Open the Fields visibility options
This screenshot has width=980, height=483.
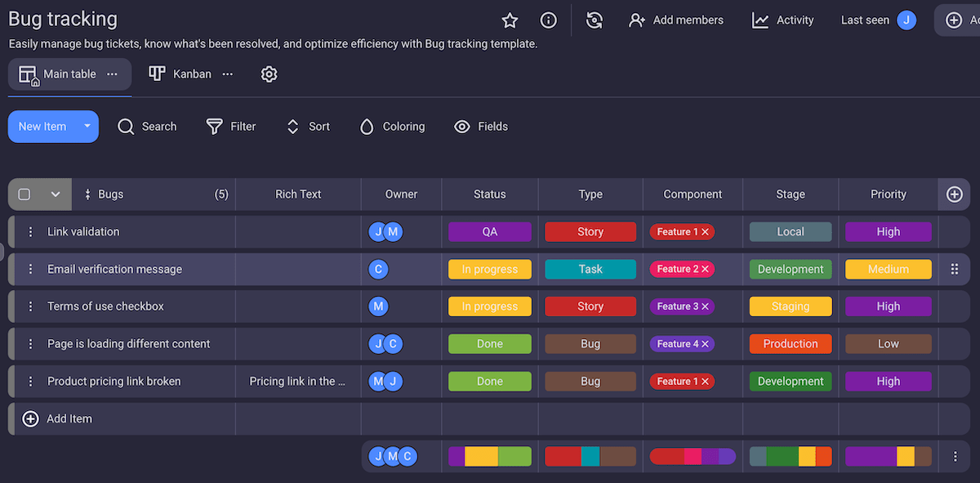pyautogui.click(x=481, y=127)
